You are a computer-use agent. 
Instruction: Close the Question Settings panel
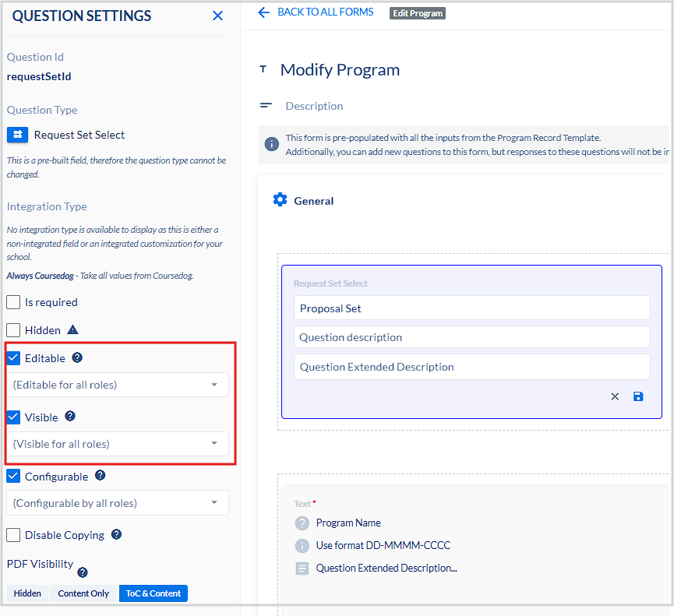coord(217,16)
